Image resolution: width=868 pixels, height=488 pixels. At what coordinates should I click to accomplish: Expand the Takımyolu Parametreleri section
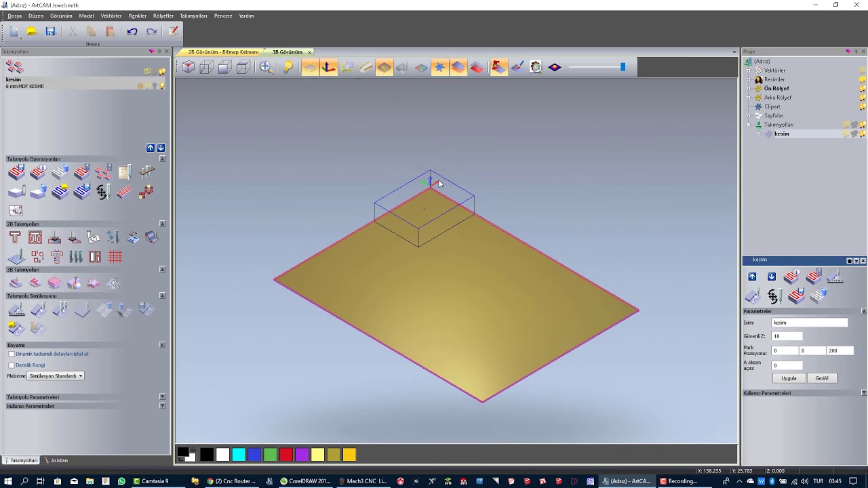click(162, 397)
